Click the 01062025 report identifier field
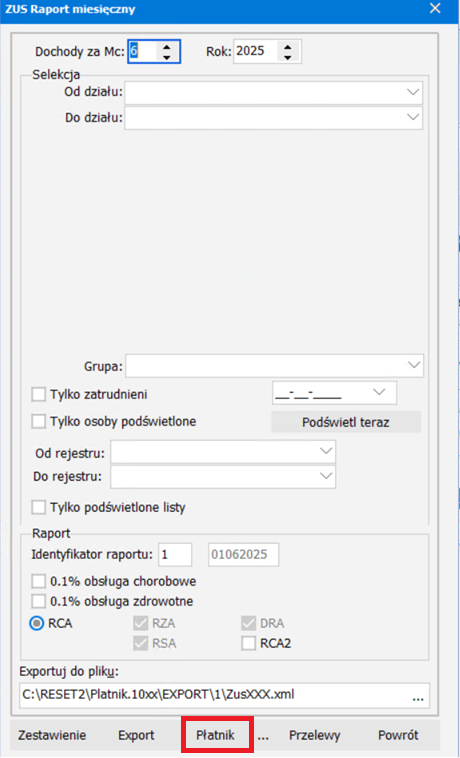 tap(244, 555)
